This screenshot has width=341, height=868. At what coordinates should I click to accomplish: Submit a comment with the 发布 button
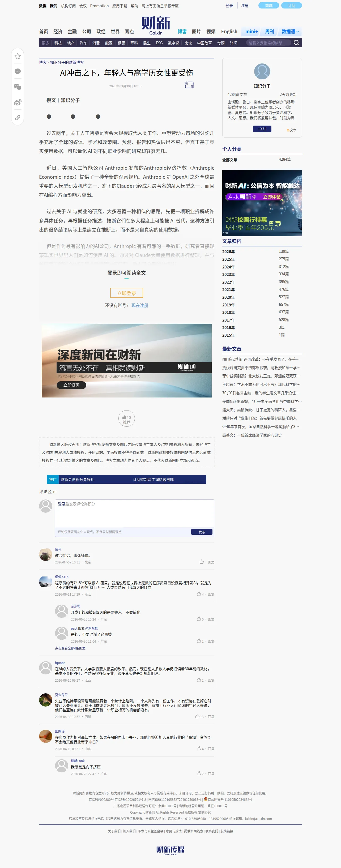click(202, 532)
